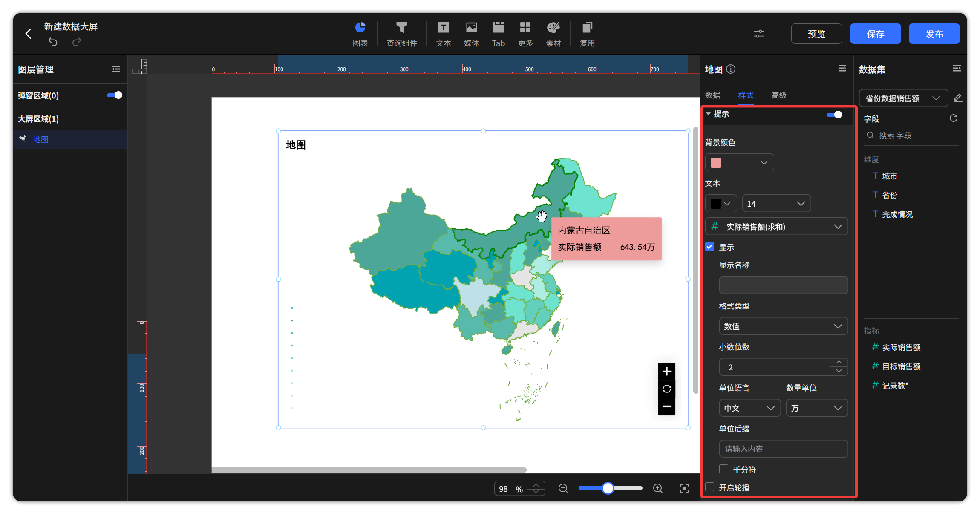This screenshot has width=980, height=510.
Task: Open the 更多 more components menu
Action: click(525, 34)
